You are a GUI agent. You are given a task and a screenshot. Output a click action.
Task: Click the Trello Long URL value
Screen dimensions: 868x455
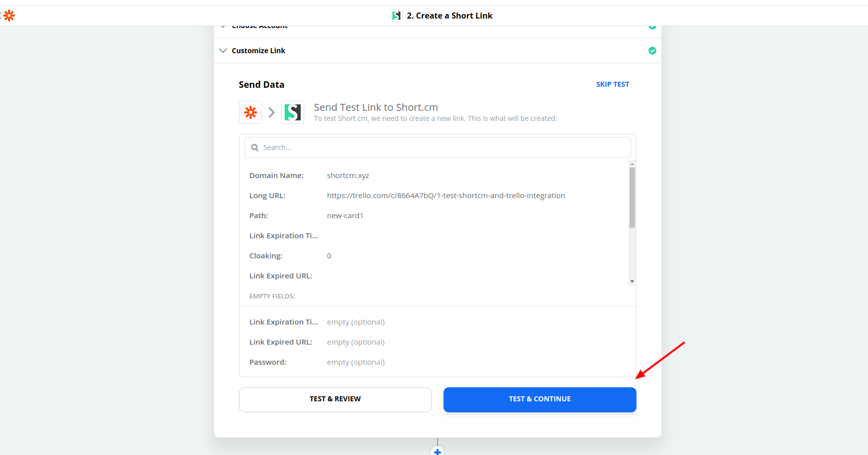point(446,196)
